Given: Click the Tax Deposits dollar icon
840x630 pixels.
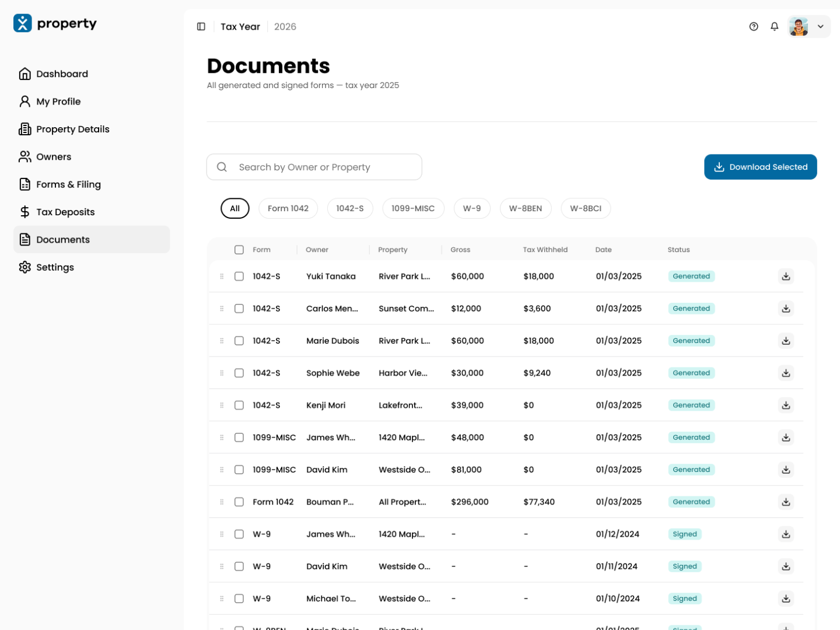Looking at the screenshot, I should pyautogui.click(x=24, y=212).
